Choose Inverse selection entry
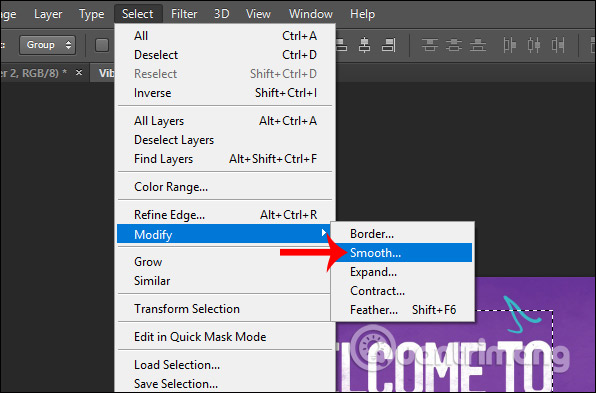 (x=225, y=93)
